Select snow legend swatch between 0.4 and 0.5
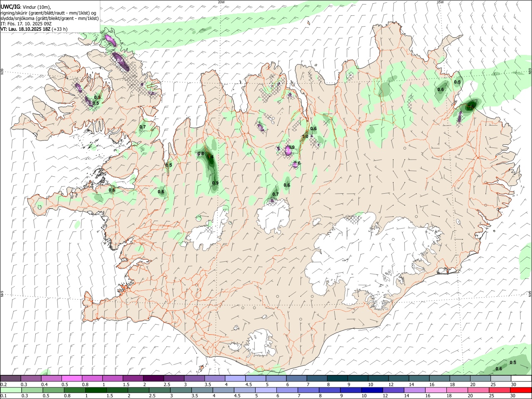 tap(51, 379)
